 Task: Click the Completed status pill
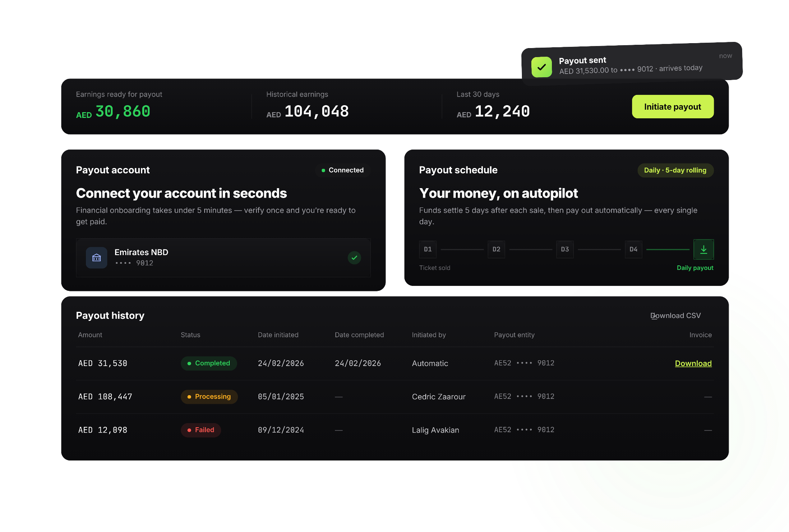pyautogui.click(x=209, y=363)
